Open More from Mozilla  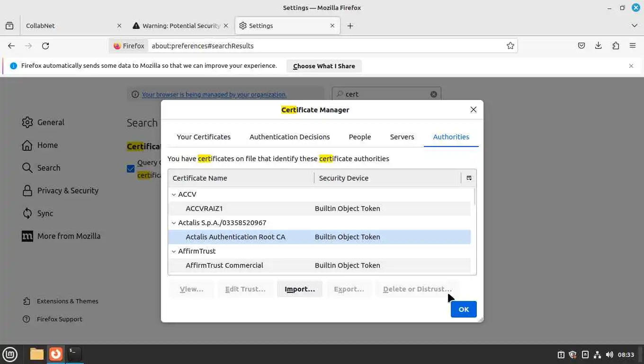click(61, 236)
